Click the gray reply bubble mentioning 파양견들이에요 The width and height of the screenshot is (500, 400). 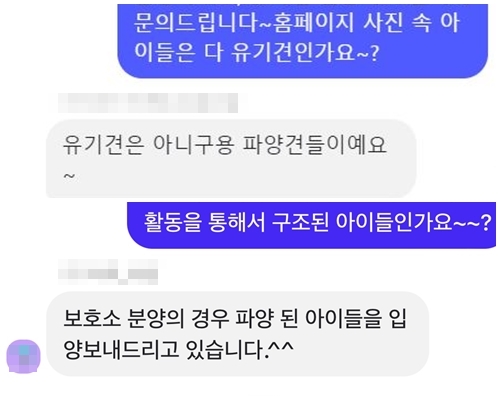click(x=231, y=159)
